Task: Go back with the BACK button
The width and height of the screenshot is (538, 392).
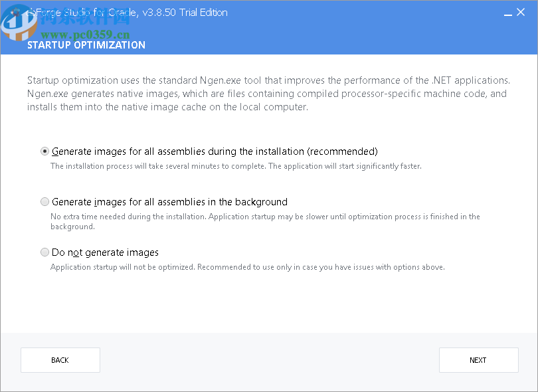Action: pyautogui.click(x=60, y=360)
